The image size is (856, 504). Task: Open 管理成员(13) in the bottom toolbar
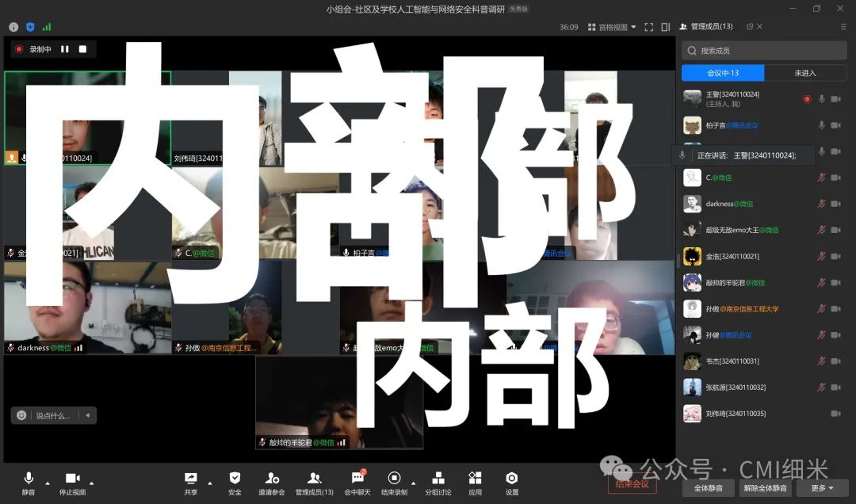pos(315,484)
